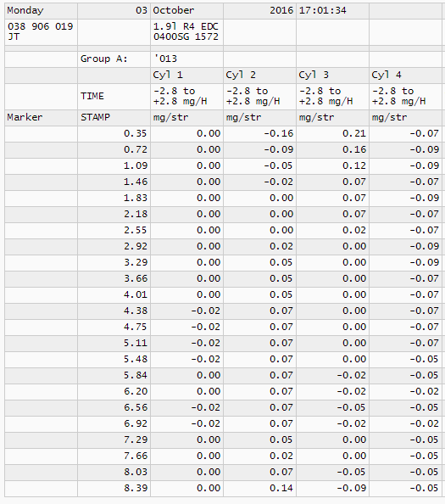Click the Cyl 1 column header

coord(186,76)
